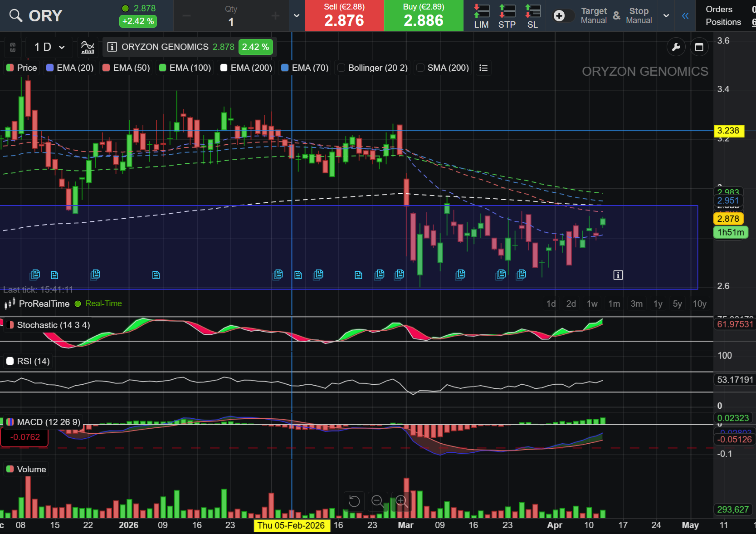
Task: Click the EMA (20) blue color swatch
Action: coord(50,68)
